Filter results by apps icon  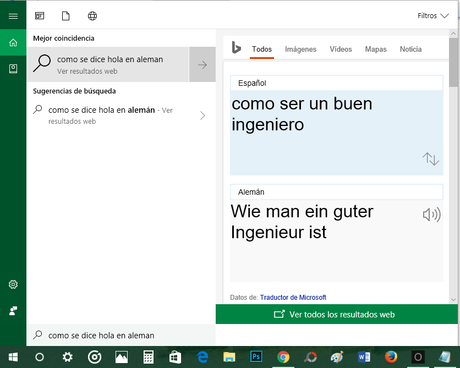point(39,16)
